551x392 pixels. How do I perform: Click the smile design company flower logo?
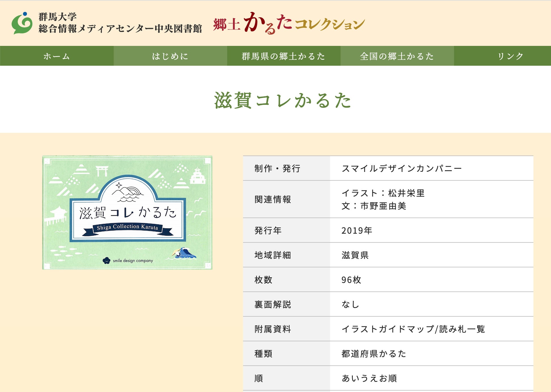[106, 260]
